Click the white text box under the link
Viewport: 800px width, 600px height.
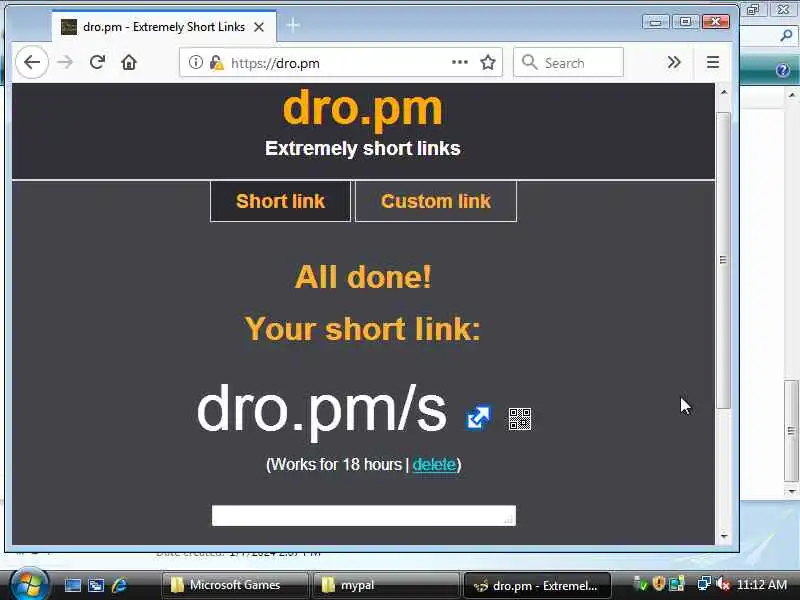(x=364, y=515)
